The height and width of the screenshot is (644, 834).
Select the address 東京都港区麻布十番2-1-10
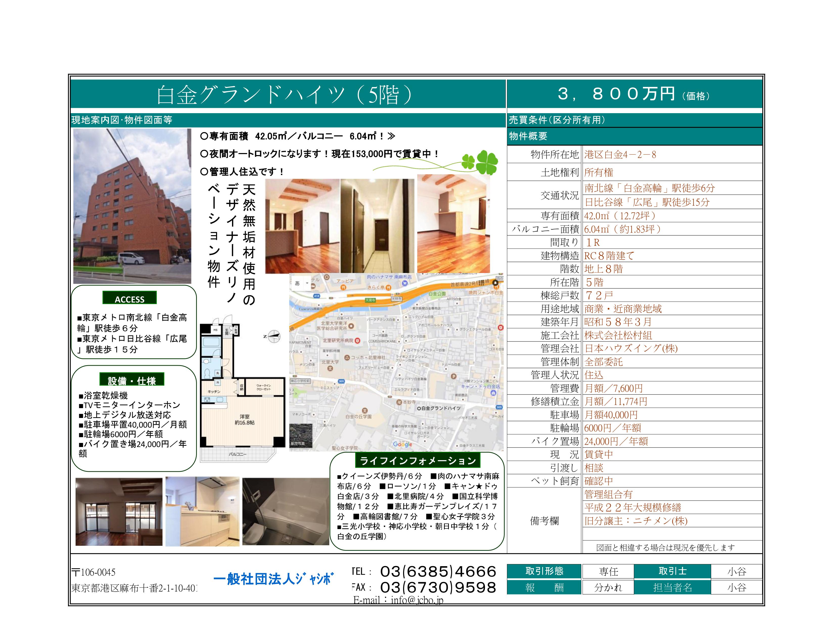tap(134, 589)
